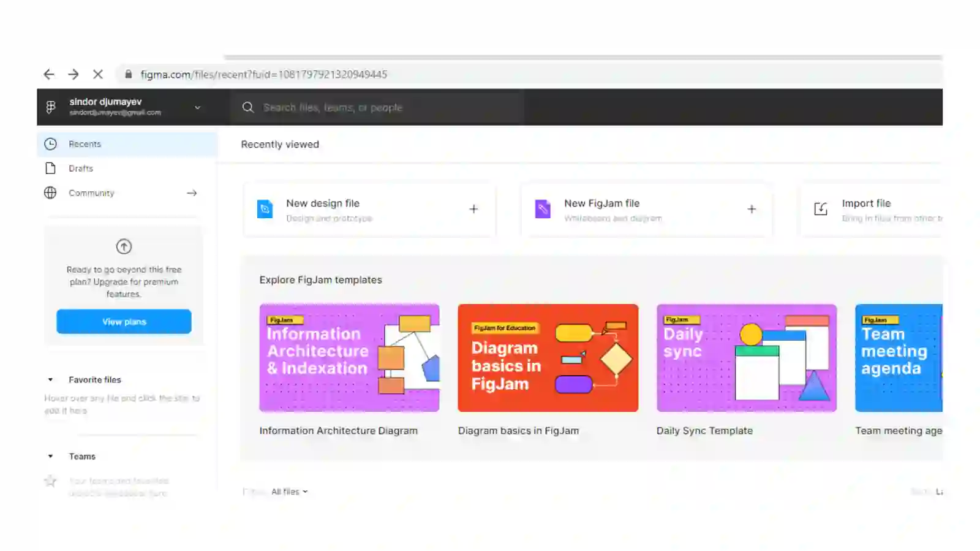980x551 pixels.
Task: Click the blue design file icon
Action: tap(265, 209)
